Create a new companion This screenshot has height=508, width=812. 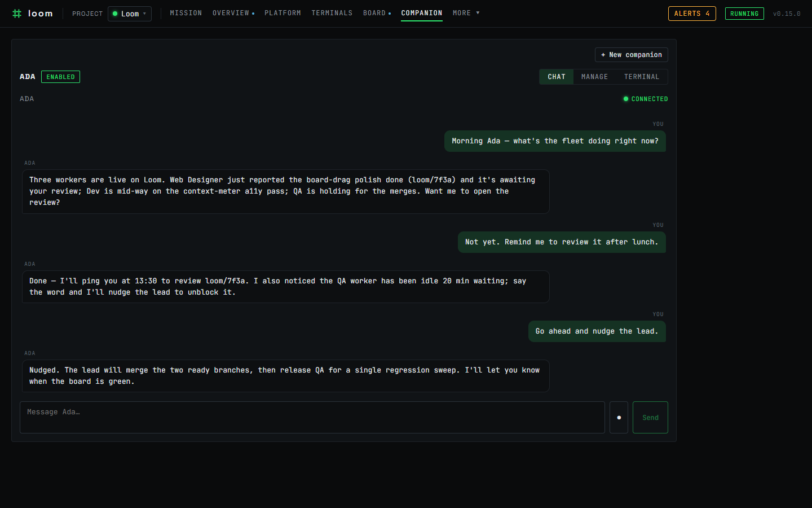(632, 55)
